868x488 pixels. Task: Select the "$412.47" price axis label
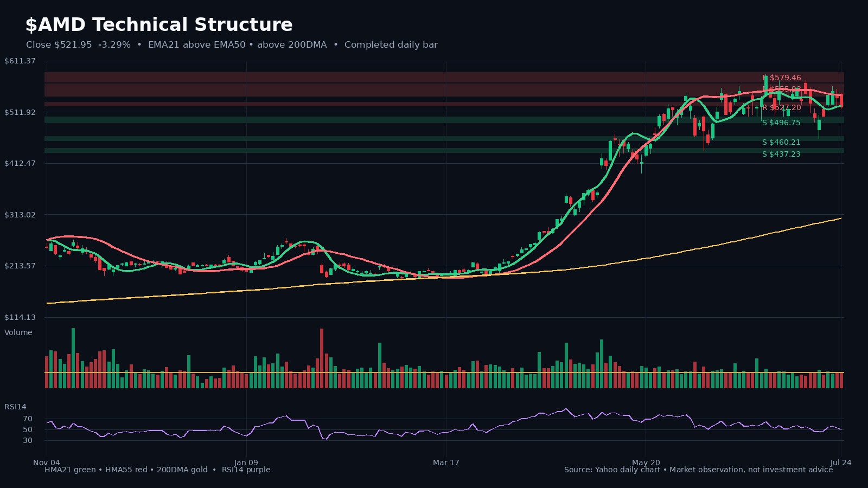point(20,163)
